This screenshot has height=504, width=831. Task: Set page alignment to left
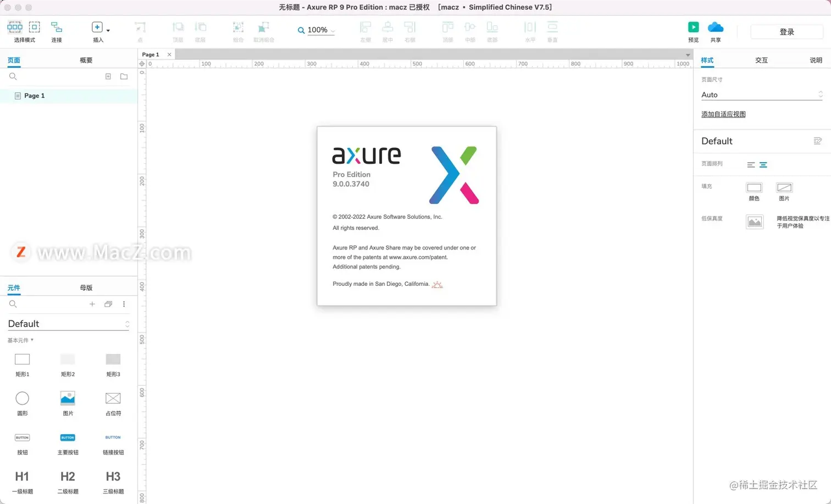(x=751, y=165)
